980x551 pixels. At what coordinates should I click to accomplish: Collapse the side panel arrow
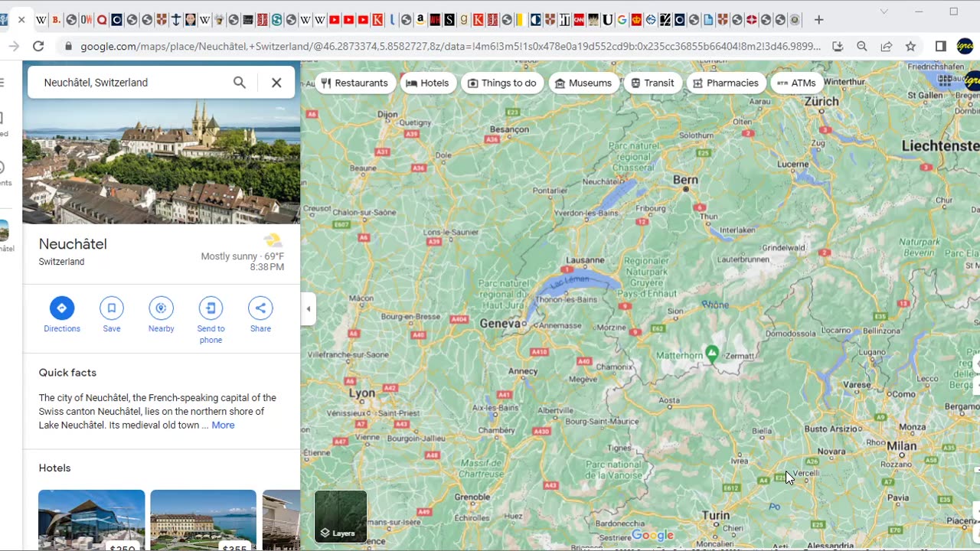[309, 309]
